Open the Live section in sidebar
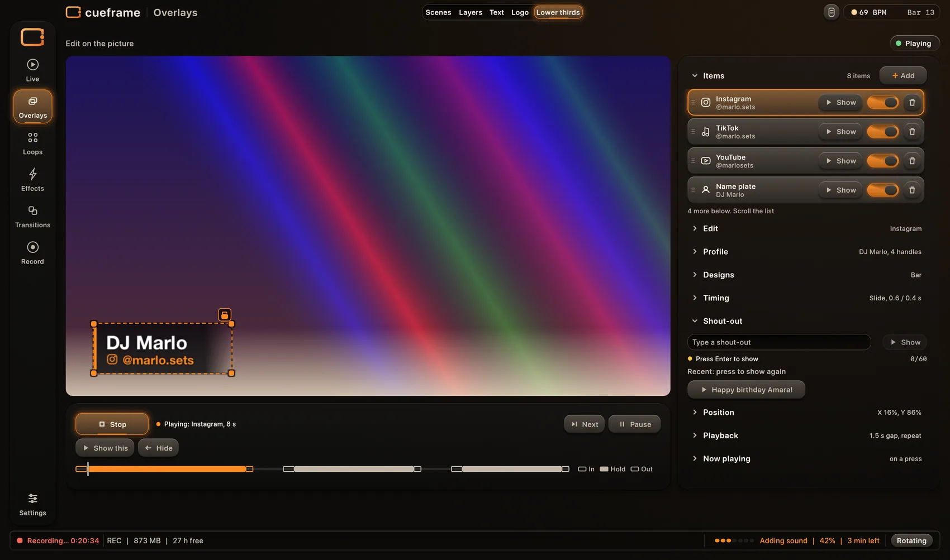The height and width of the screenshot is (560, 950). click(32, 70)
